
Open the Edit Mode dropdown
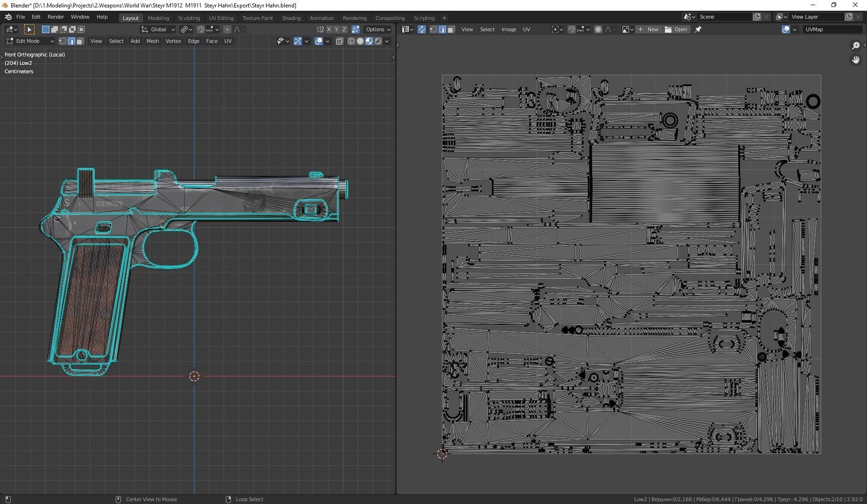[x=30, y=41]
